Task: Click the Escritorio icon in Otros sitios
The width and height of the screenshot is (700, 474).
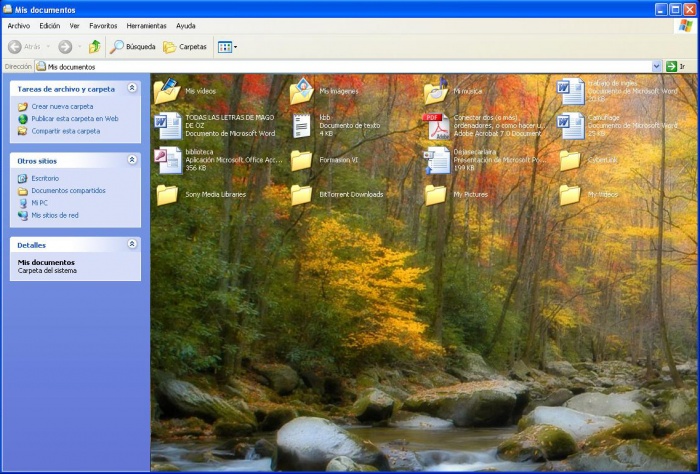Action: click(22, 179)
